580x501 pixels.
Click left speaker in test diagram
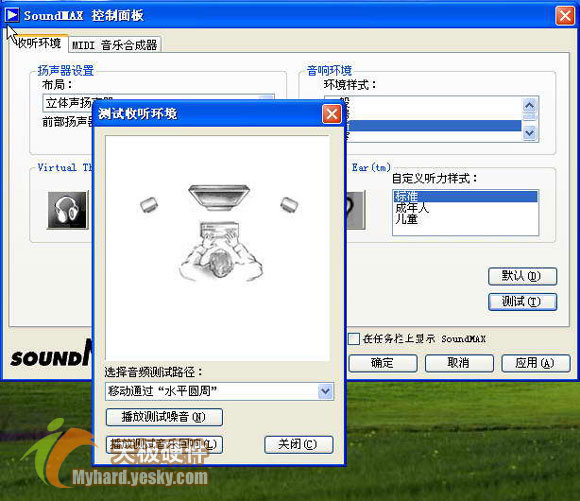pyautogui.click(x=149, y=205)
